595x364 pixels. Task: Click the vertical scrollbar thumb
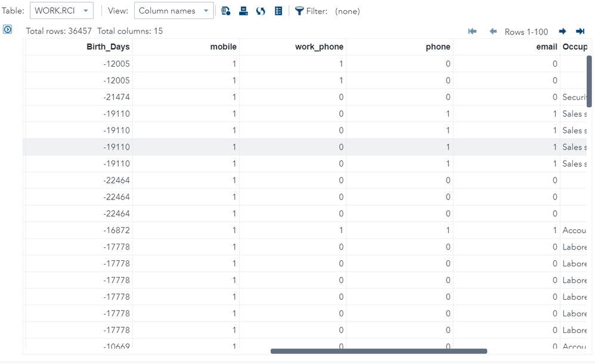(x=589, y=81)
